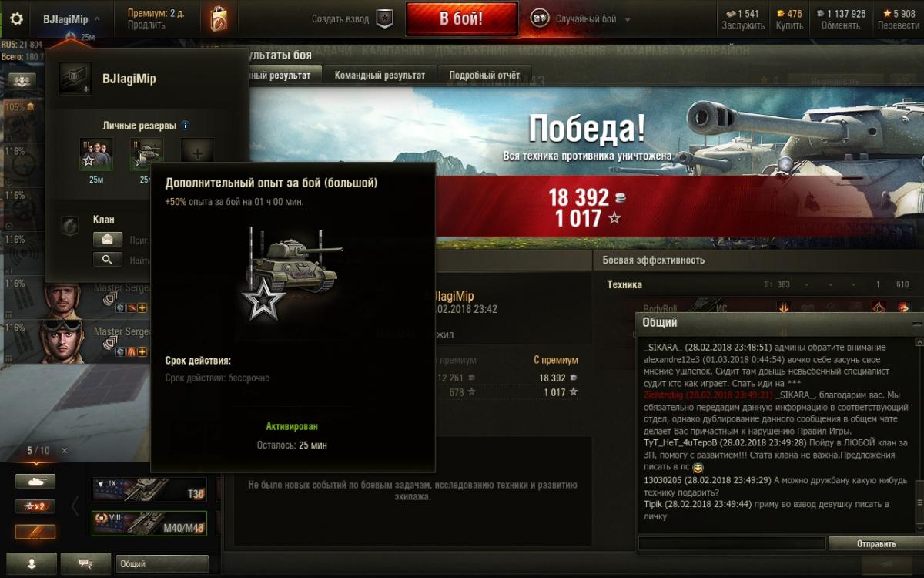Collapse the Общий chat window
The height and width of the screenshot is (578, 924).
[x=915, y=323]
